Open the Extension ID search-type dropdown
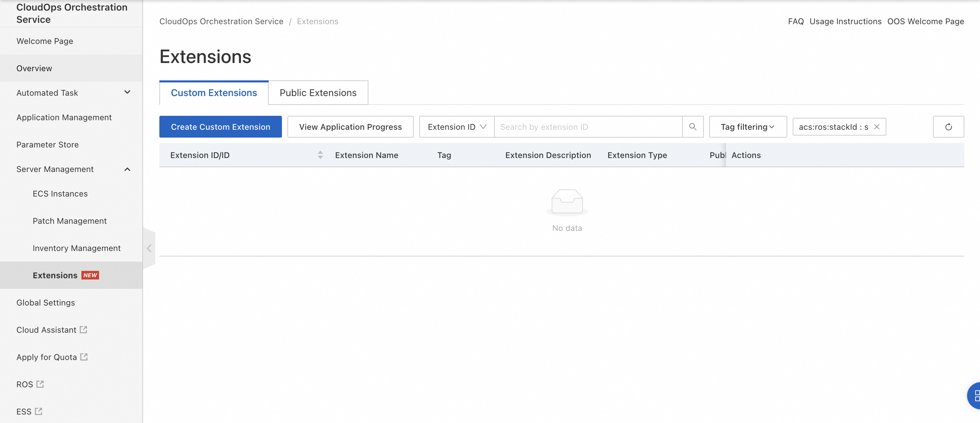The width and height of the screenshot is (980, 423). pyautogui.click(x=457, y=127)
